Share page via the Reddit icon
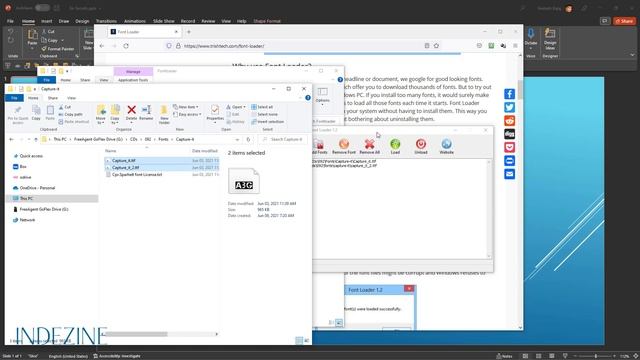This screenshot has width=640, height=360. (509, 121)
